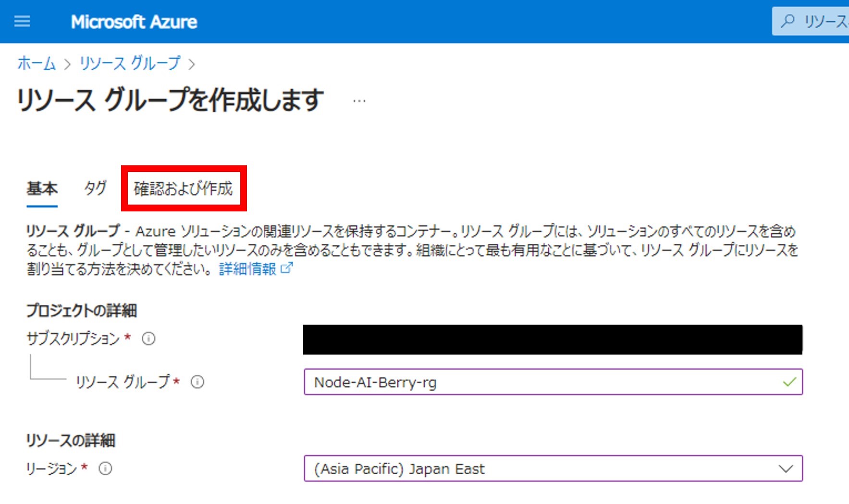Select the 基本 tab
The height and width of the screenshot is (504, 849).
(42, 189)
